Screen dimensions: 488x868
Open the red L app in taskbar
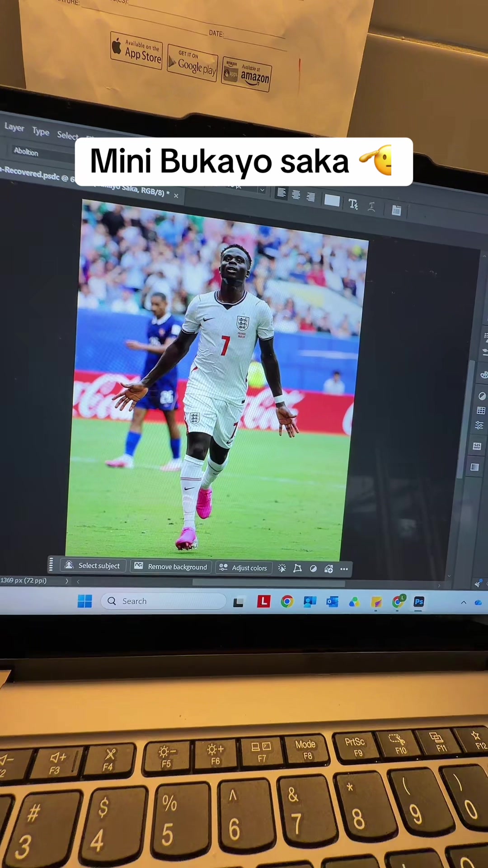coord(263,601)
